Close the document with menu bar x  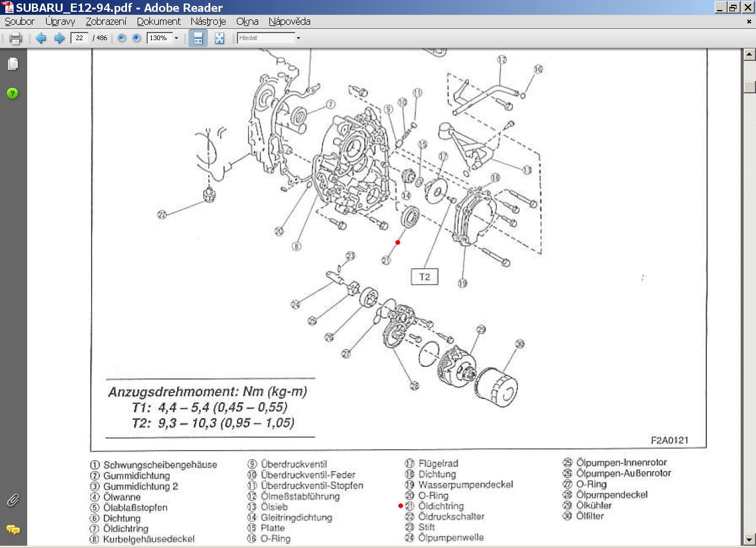(x=749, y=21)
